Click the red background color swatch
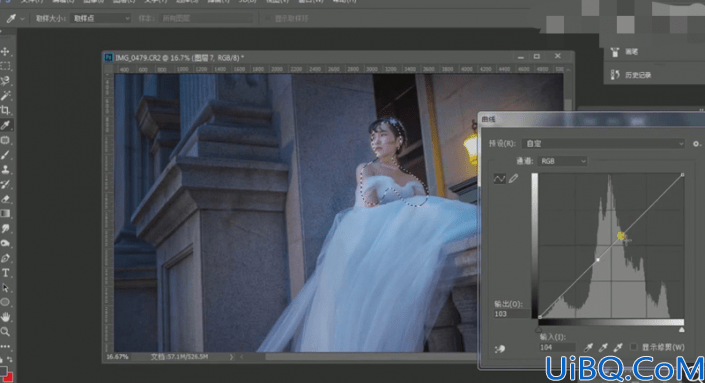Viewport: 705px width, 383px height. pos(9,377)
